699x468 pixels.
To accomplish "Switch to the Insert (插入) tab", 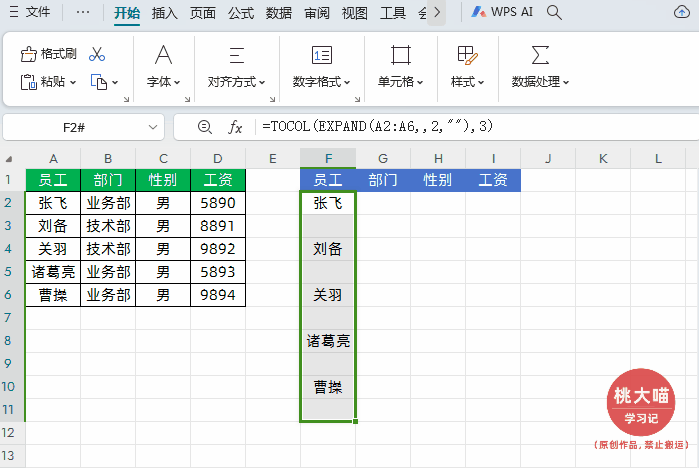I will 165,13.
